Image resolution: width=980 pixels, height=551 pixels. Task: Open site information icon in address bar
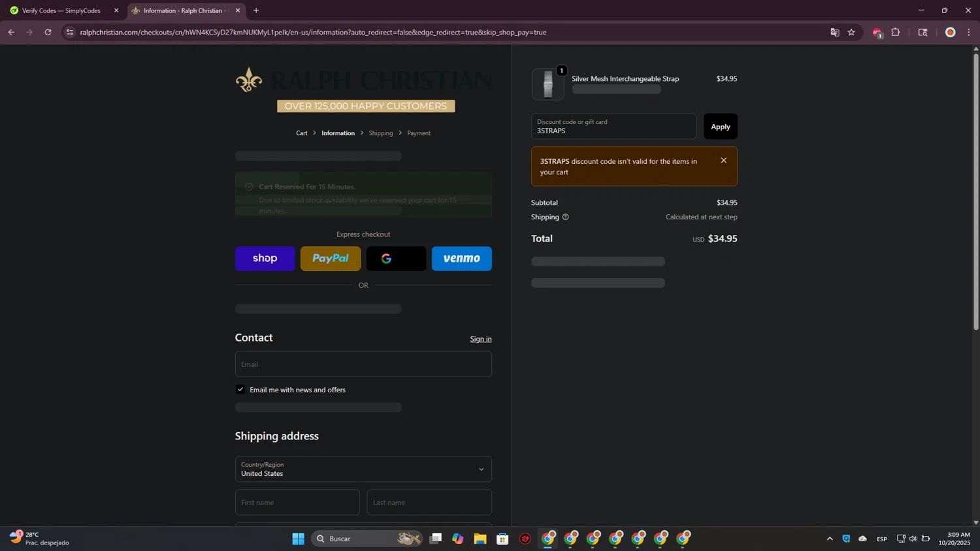coord(70,32)
